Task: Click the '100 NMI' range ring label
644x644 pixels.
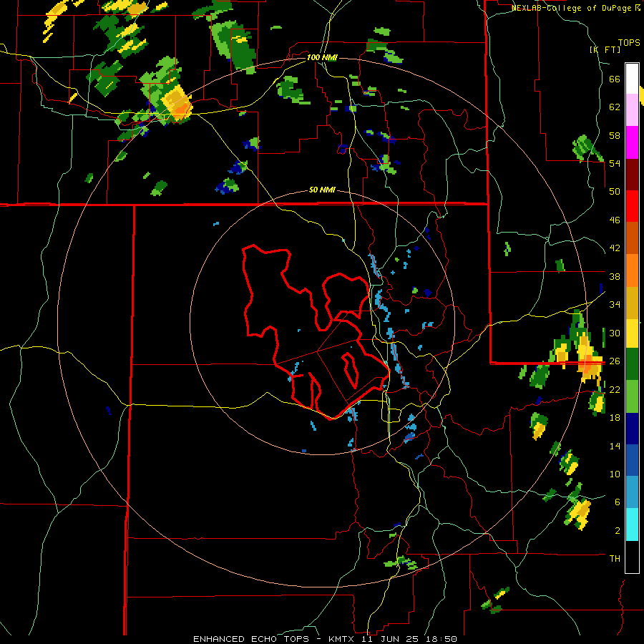Action: click(322, 57)
